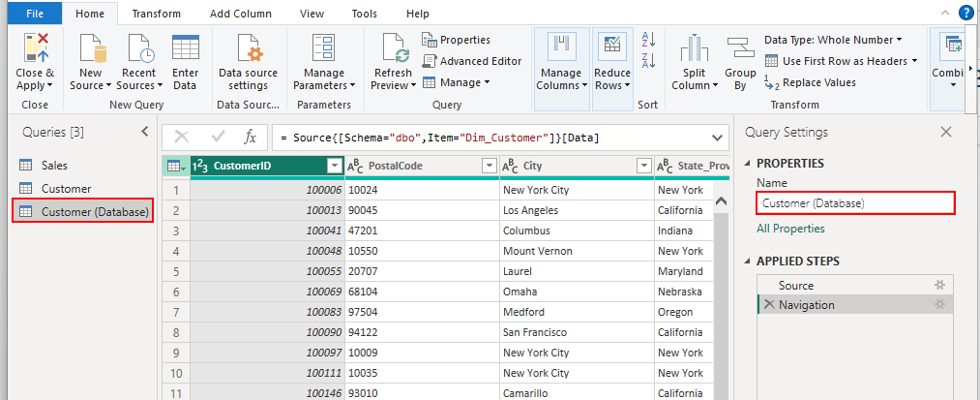This screenshot has height=400, width=980.
Task: Click the Enter Data icon
Action: pos(185,48)
